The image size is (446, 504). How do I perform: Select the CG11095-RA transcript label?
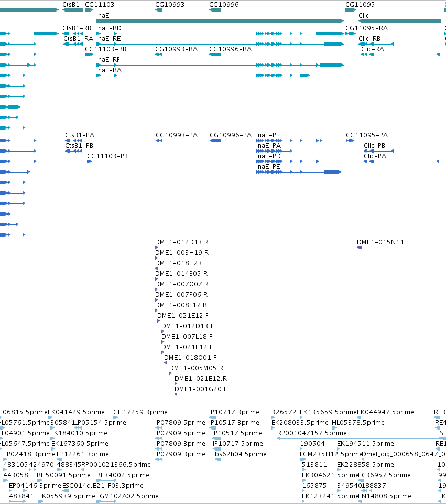pyautogui.click(x=366, y=28)
